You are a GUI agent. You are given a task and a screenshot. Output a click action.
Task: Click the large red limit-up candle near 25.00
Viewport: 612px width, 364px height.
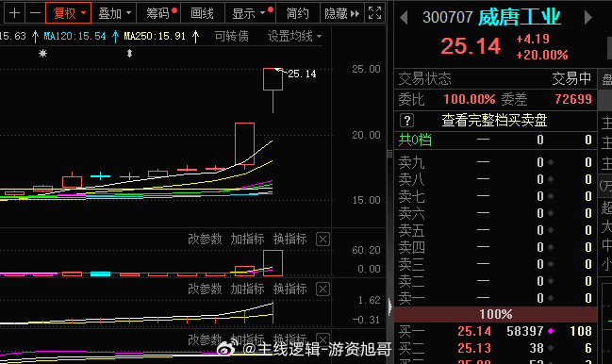point(273,79)
